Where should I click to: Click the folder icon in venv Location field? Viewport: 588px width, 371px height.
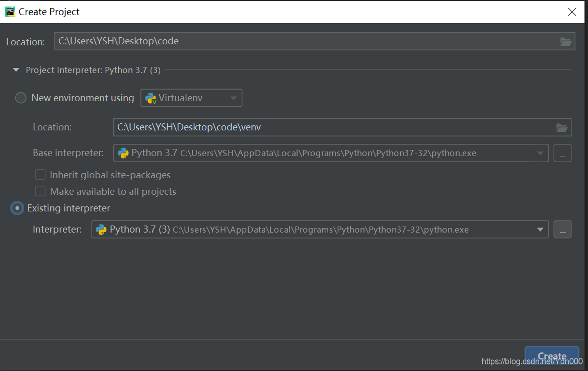coord(561,127)
